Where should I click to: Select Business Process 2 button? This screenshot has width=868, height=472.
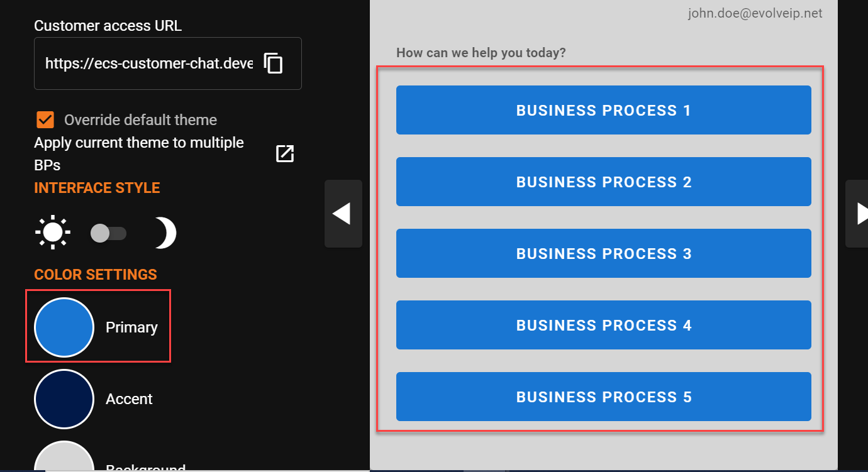[603, 182]
